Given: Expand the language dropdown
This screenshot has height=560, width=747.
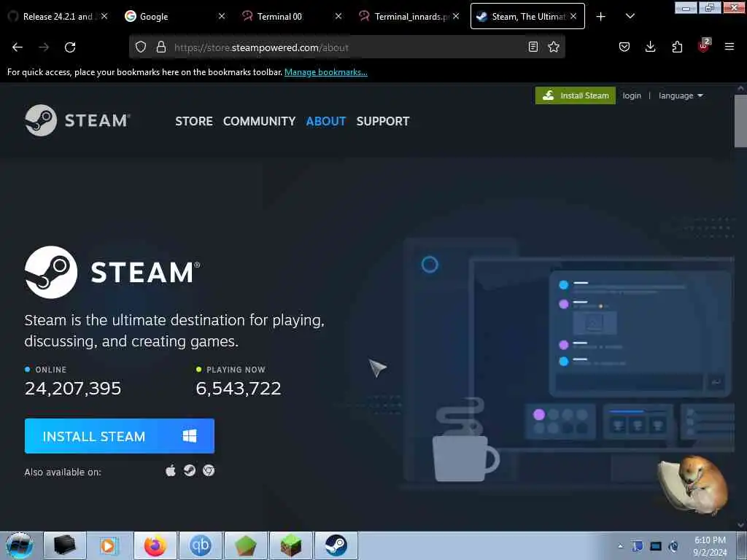Looking at the screenshot, I should pos(681,96).
